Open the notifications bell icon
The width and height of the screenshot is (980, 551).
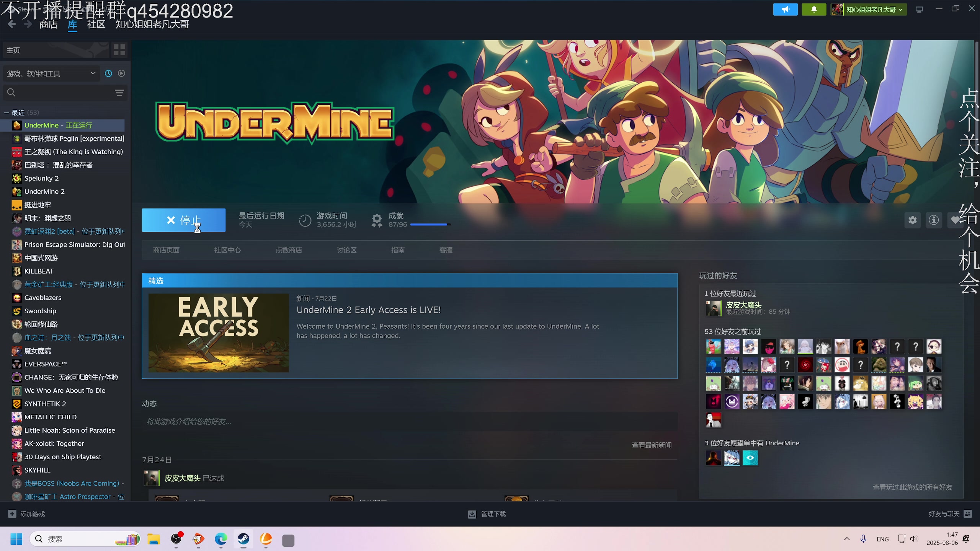pos(814,10)
